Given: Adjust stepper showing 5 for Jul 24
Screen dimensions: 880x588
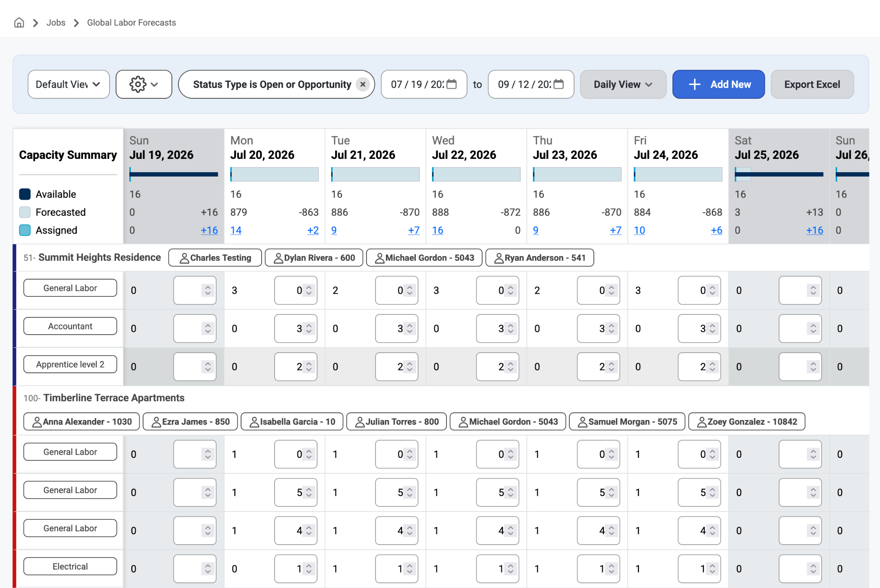Looking at the screenshot, I should 712,492.
